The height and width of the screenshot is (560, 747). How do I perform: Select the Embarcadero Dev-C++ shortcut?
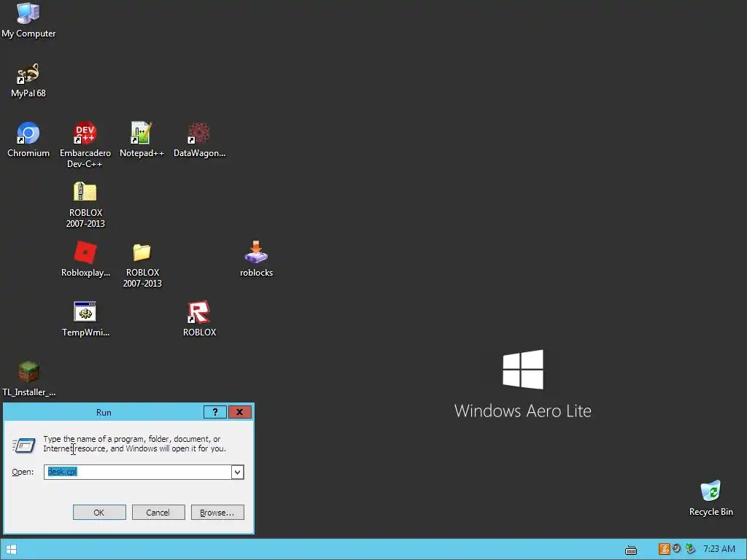pyautogui.click(x=85, y=133)
